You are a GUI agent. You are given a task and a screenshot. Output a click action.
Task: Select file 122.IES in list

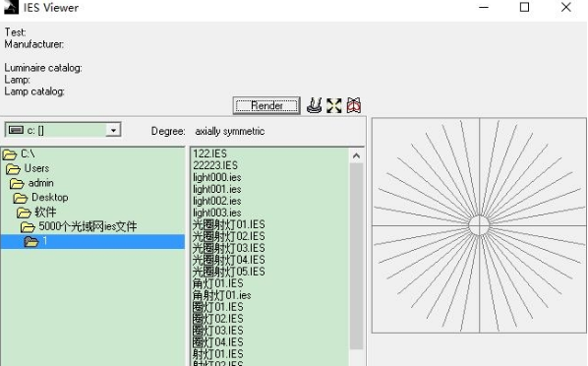click(209, 153)
